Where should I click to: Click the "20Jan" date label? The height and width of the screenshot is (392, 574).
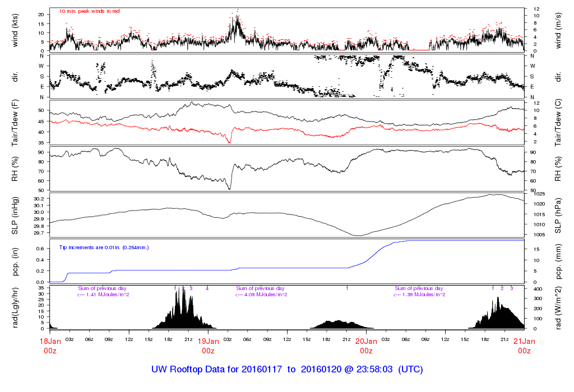tap(366, 342)
